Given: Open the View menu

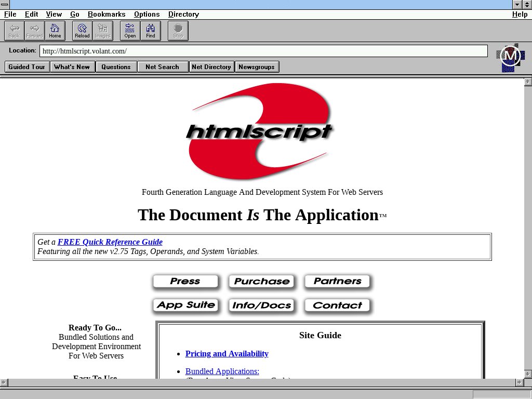Looking at the screenshot, I should point(54,14).
